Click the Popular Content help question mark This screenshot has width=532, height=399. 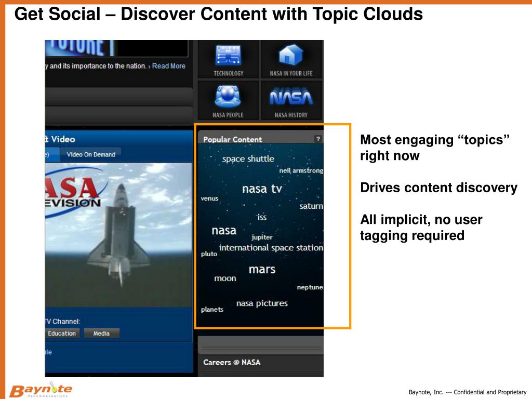tap(318, 139)
